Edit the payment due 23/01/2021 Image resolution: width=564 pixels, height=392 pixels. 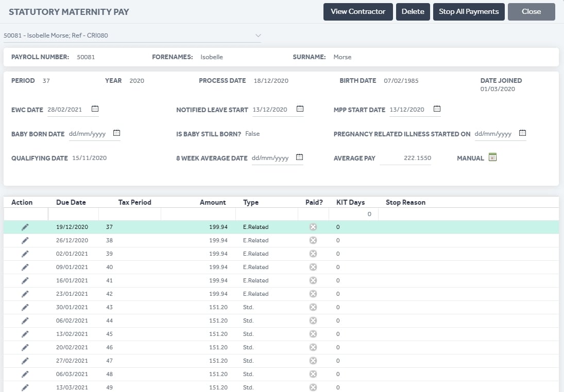[x=25, y=294]
